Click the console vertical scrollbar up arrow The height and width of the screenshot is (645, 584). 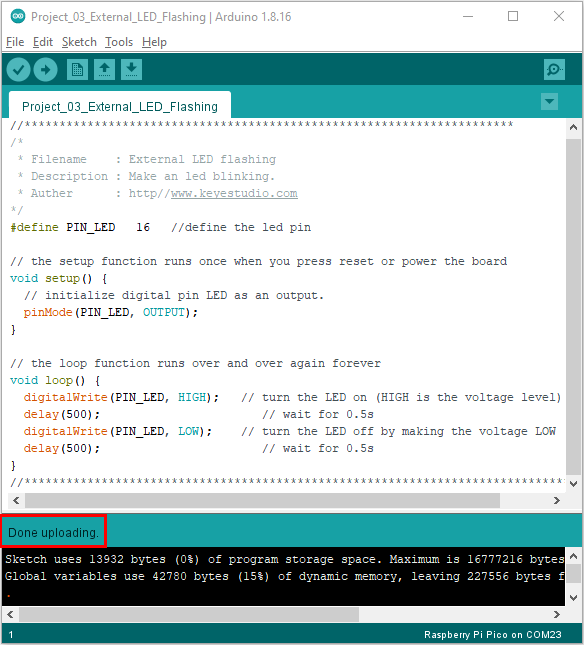point(574,556)
